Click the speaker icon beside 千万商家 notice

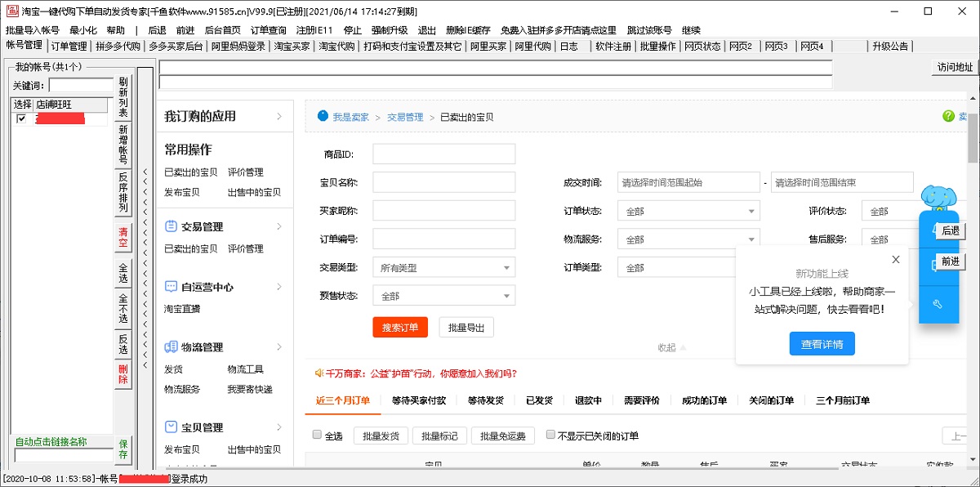tap(319, 373)
